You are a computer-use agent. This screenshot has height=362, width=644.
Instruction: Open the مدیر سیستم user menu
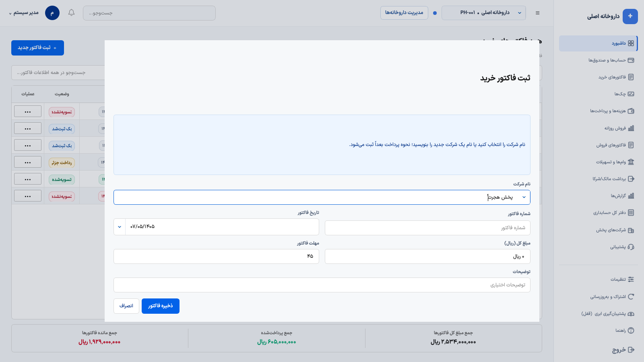[24, 13]
